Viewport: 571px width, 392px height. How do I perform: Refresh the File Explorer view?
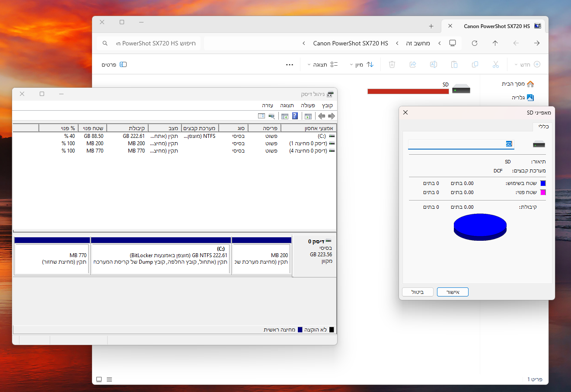coord(475,43)
